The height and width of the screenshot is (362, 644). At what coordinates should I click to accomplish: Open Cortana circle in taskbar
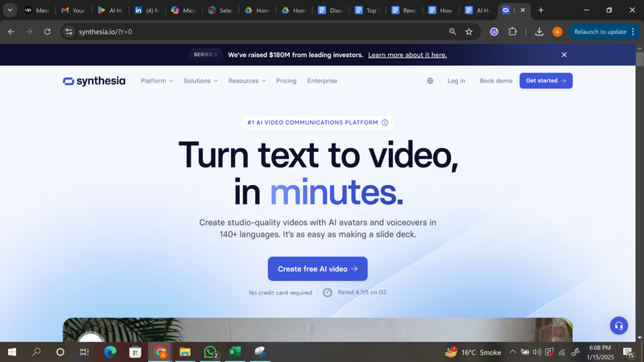pyautogui.click(x=60, y=352)
